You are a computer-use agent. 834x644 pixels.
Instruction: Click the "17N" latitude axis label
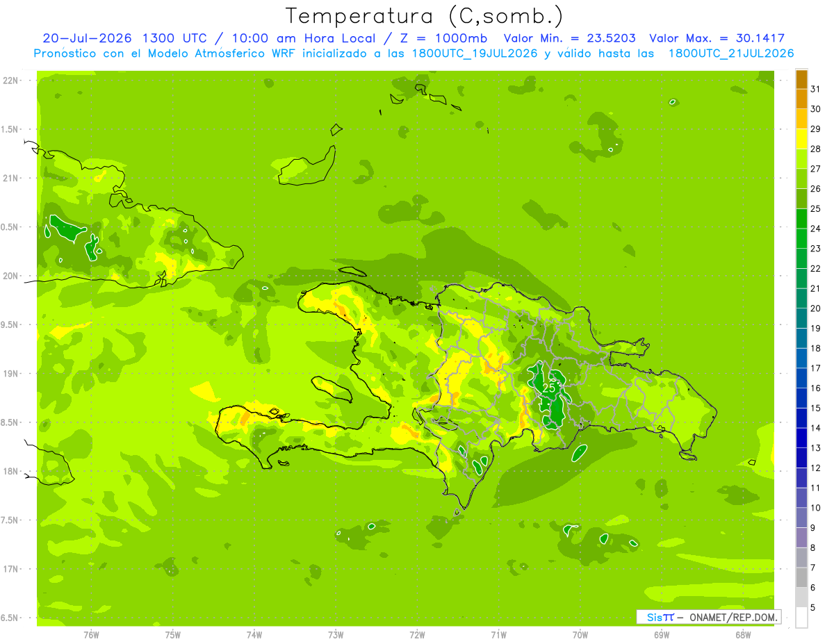coord(12,569)
